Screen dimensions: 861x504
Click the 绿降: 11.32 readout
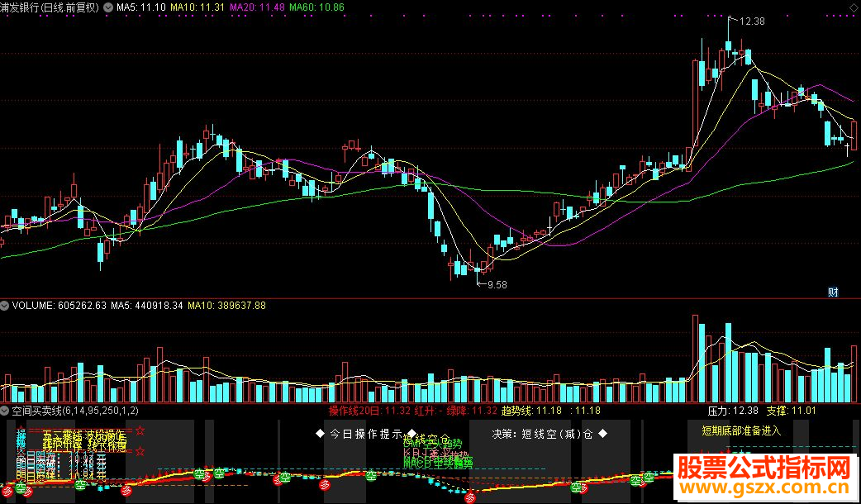[x=472, y=410]
